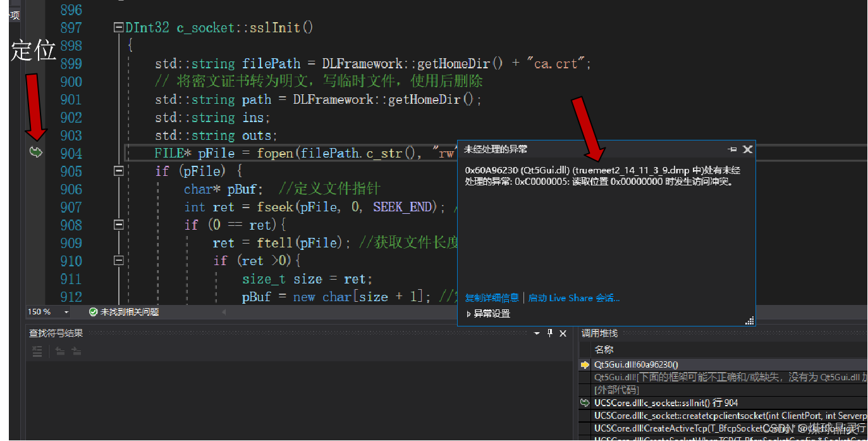
Task: Click line number 904 in the gutter
Action: tap(71, 153)
